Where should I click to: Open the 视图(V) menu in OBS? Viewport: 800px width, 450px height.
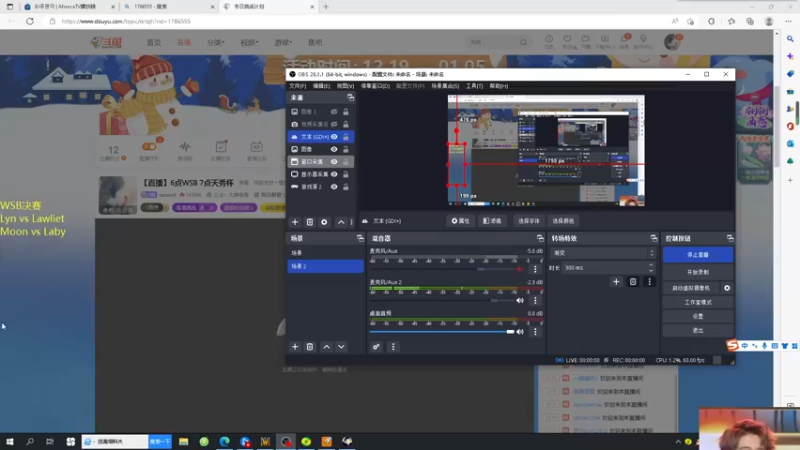(x=345, y=86)
